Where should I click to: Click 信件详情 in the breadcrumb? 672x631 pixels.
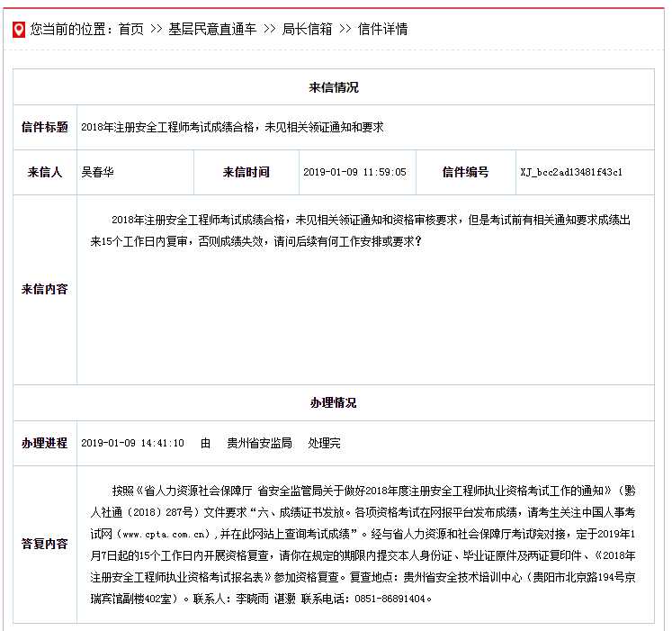382,29
